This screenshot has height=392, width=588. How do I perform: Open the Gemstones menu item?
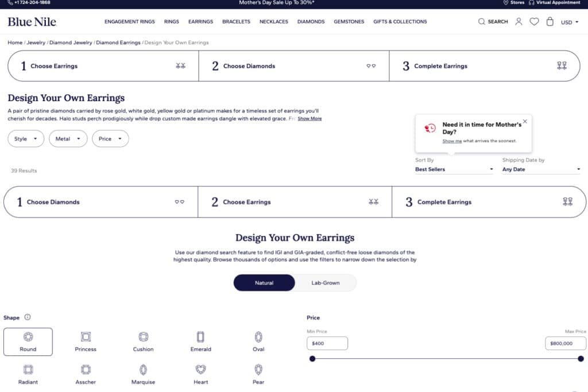pos(349,22)
